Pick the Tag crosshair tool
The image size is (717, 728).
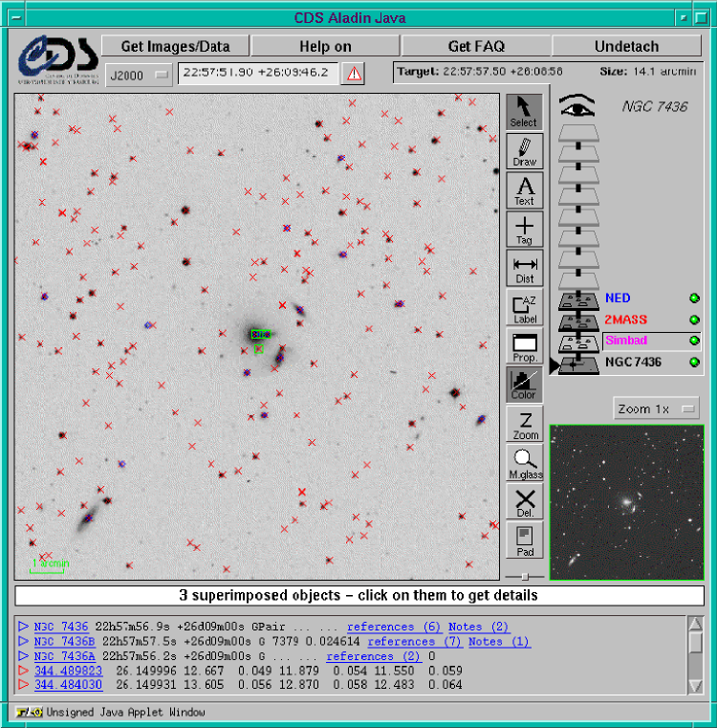click(525, 230)
